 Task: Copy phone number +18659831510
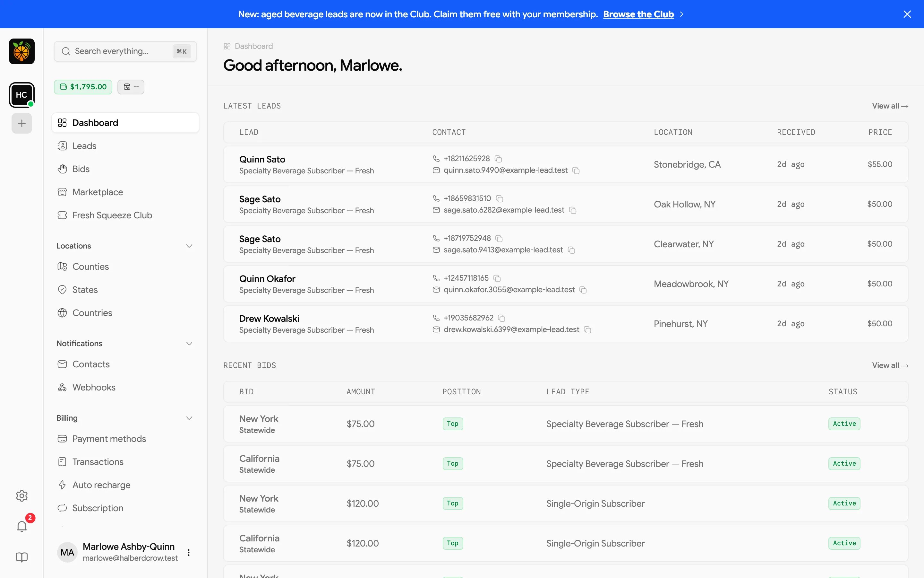500,198
